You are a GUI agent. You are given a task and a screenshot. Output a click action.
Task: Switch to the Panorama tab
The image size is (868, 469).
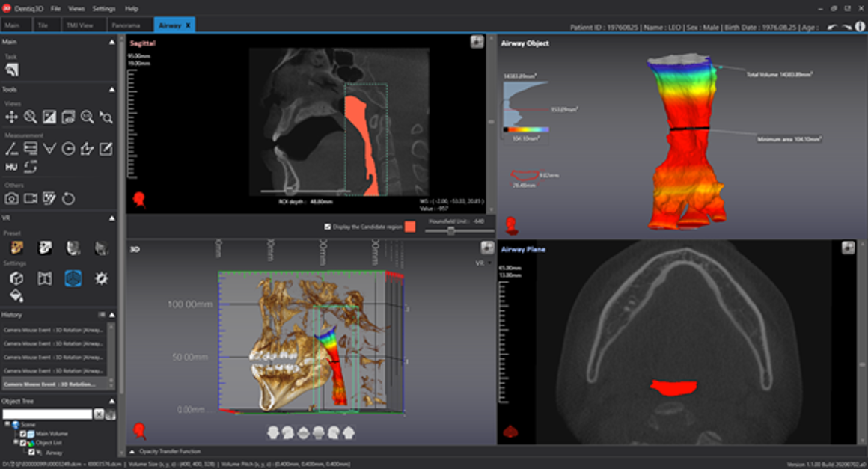(x=126, y=25)
